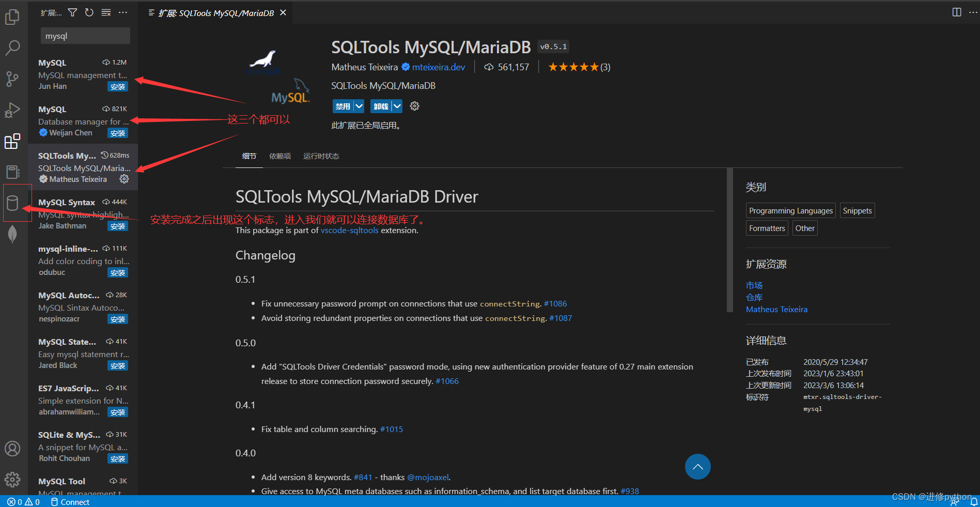Switch to the 细节 tab
The width and height of the screenshot is (980, 507).
coord(249,156)
